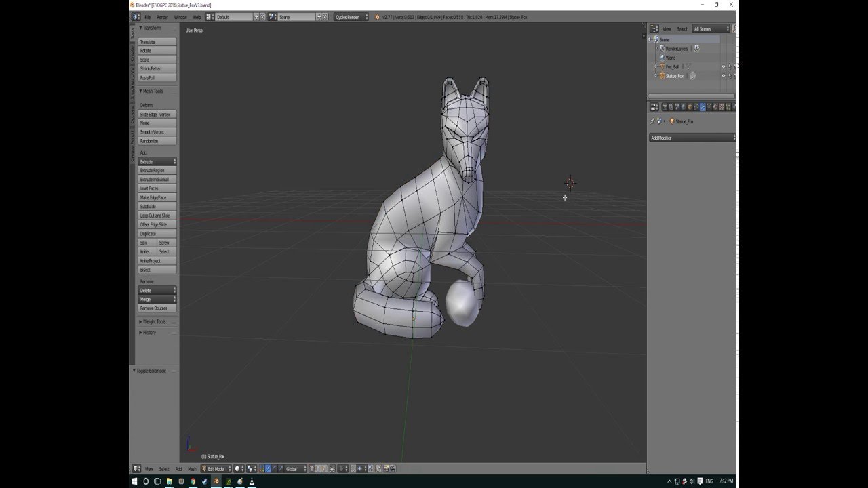
Task: Open the Object Data mesh tab
Action: (709, 107)
